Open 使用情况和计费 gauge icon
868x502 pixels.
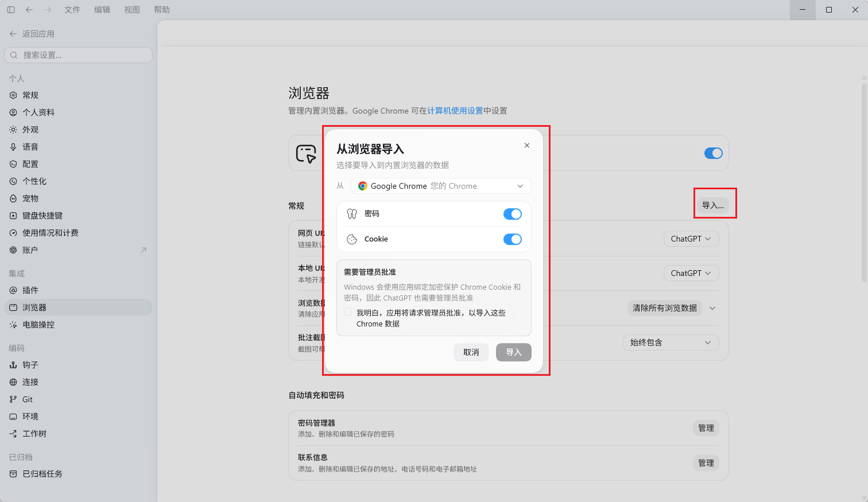[13, 233]
